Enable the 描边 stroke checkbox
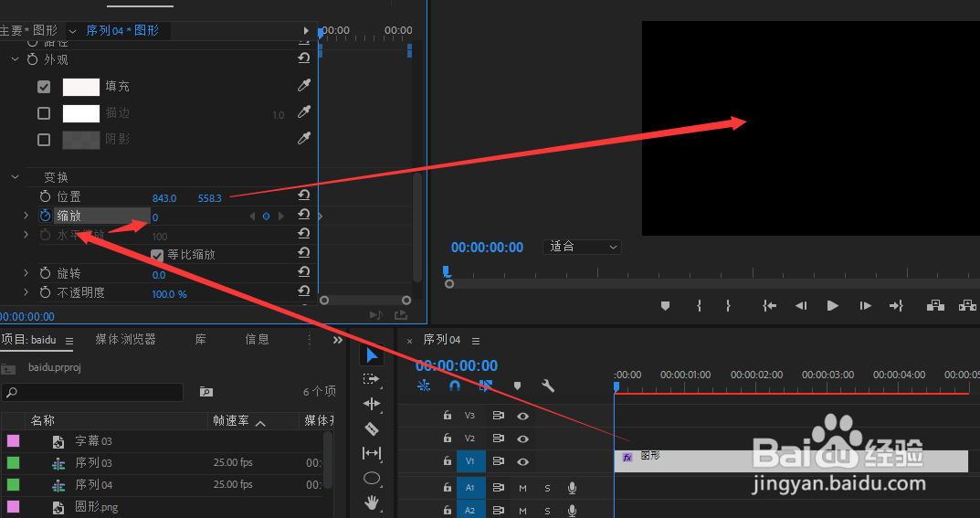Viewport: 980px width, 518px height. click(x=44, y=113)
